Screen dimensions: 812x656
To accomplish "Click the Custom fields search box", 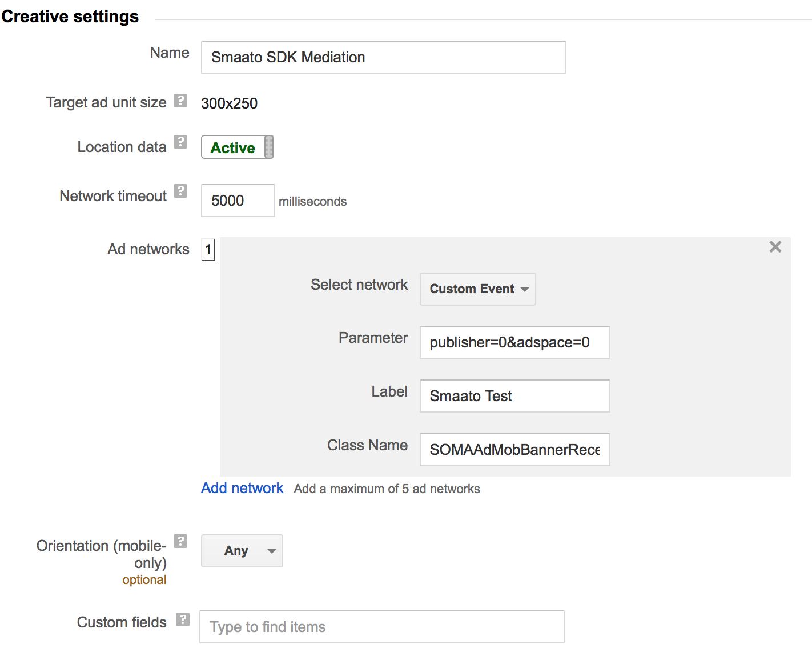I will [381, 627].
